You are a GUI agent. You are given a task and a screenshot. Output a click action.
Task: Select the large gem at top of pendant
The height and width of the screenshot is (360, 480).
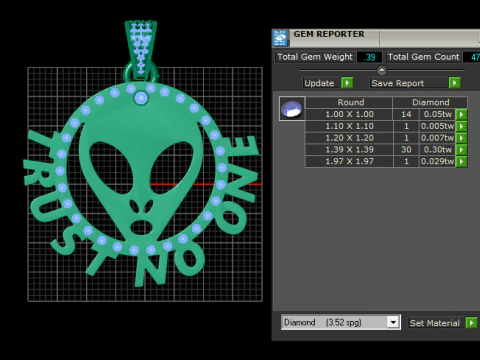point(141,98)
